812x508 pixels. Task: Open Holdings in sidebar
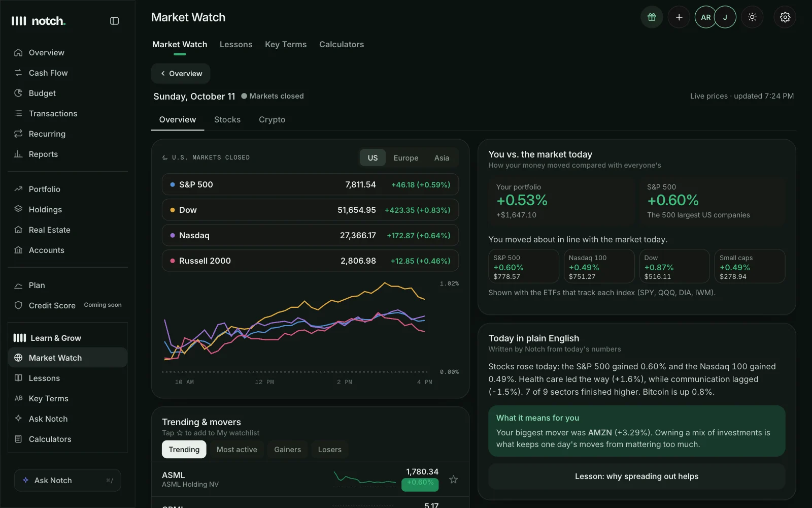click(67, 209)
